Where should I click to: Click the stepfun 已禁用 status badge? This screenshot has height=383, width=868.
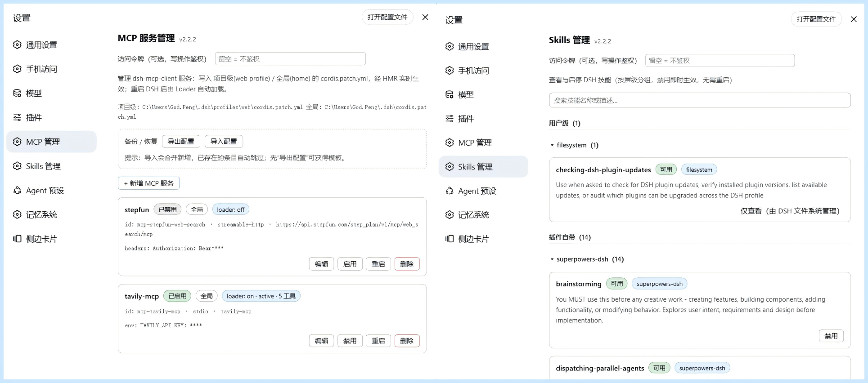pos(167,209)
